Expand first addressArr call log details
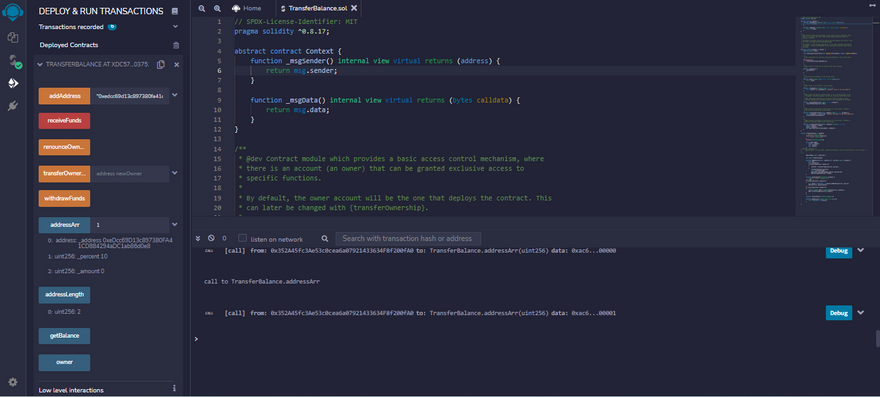The image size is (880, 397). [x=860, y=250]
